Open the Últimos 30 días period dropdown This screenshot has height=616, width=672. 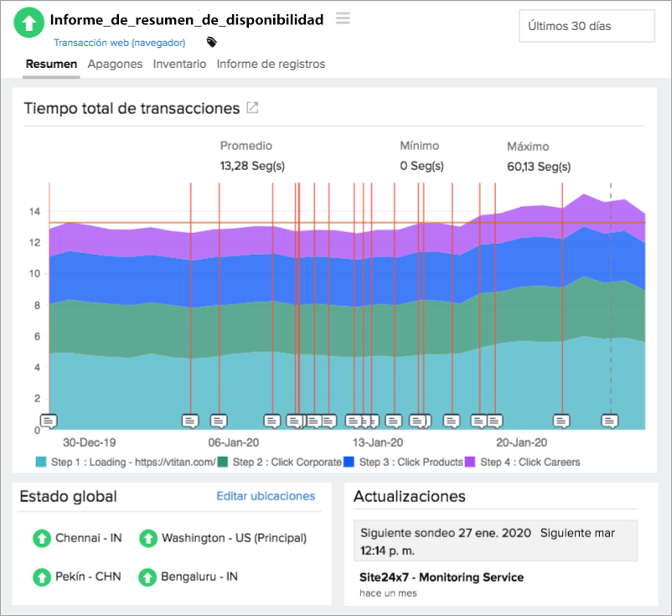coord(587,26)
